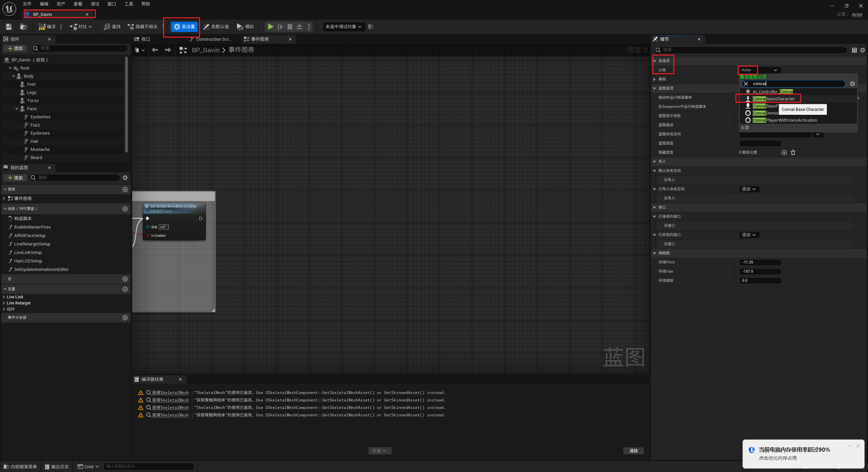Expand the 高级 advanced section
This screenshot has width=868, height=472.
click(x=654, y=79)
